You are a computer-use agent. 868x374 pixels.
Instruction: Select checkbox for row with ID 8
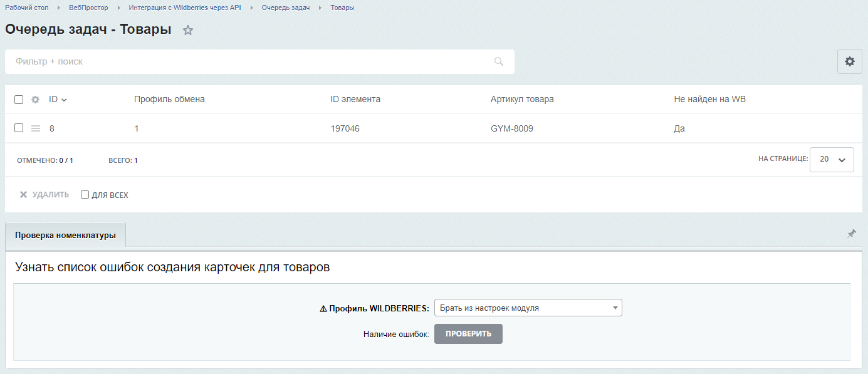point(19,128)
